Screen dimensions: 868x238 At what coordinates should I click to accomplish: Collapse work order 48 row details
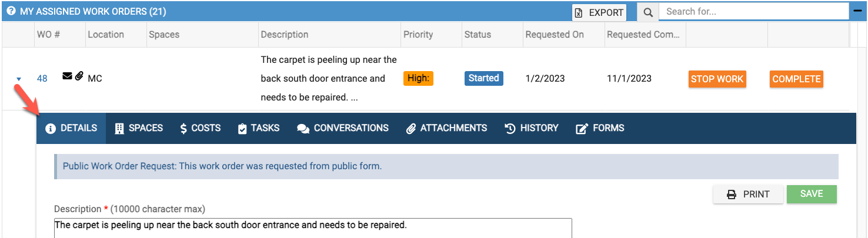pyautogui.click(x=19, y=79)
